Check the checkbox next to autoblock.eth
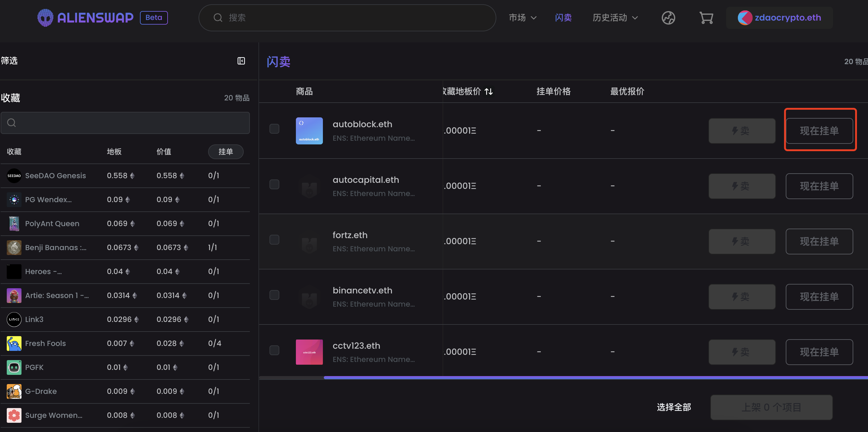Screen dimensions: 868x432 (x=274, y=129)
